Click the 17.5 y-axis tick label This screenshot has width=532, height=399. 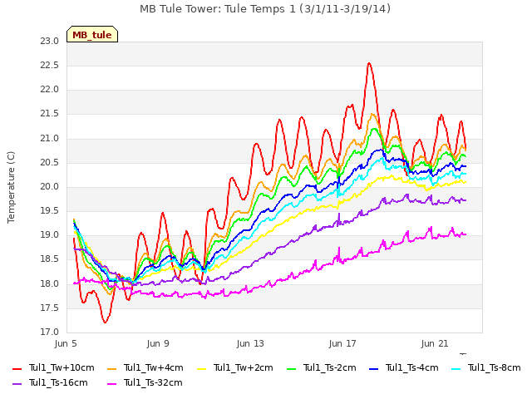tap(50, 308)
